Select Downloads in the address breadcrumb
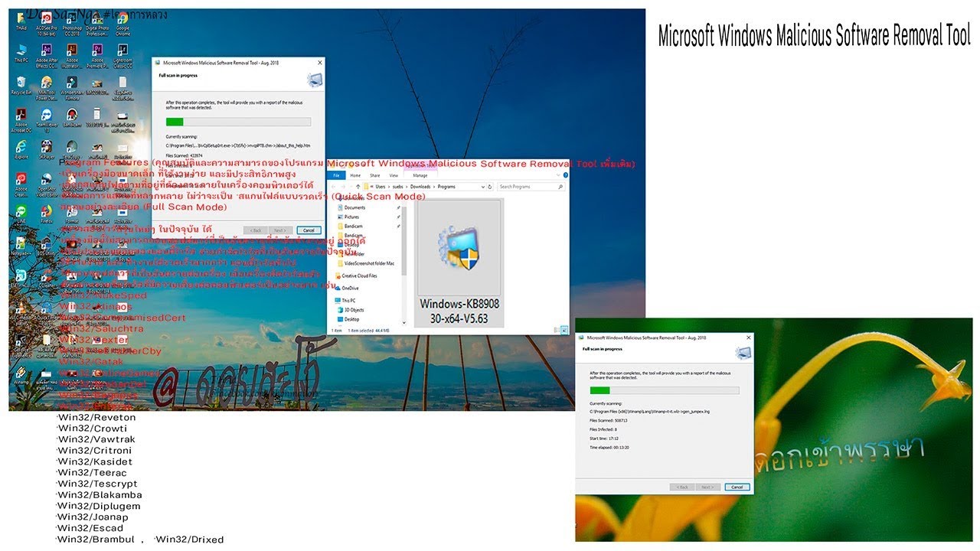 point(420,187)
